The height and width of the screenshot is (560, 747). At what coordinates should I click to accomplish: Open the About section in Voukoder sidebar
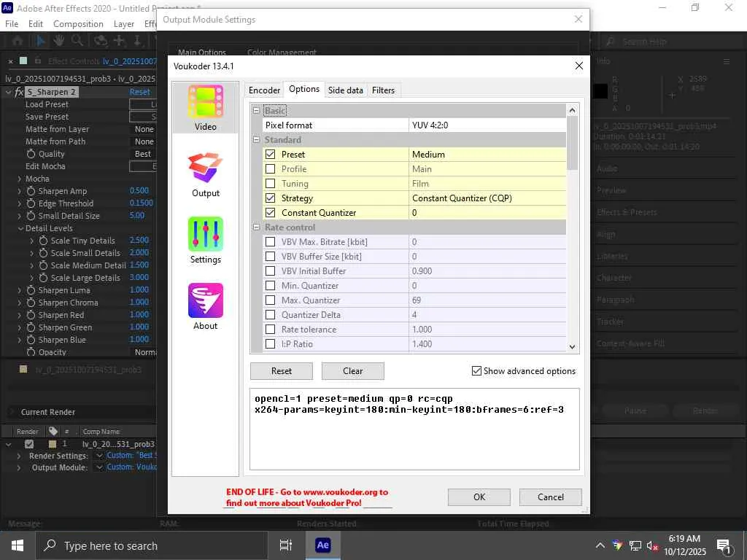coord(205,307)
